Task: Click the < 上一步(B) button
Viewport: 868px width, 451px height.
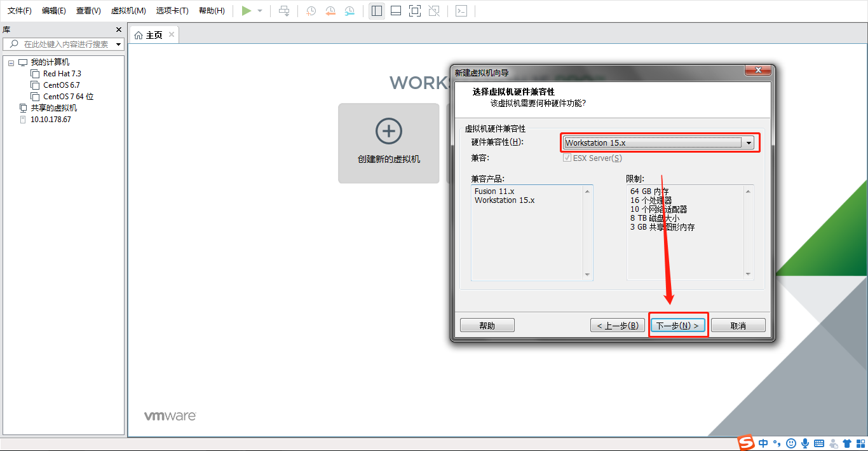Action: [x=618, y=326]
